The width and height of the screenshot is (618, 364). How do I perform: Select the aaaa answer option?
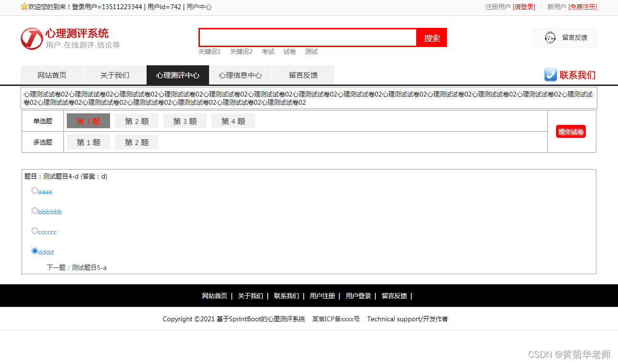pyautogui.click(x=35, y=190)
